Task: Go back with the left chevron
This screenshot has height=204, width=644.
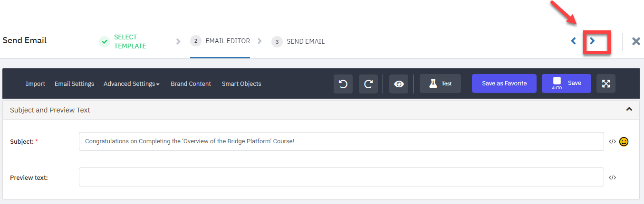Action: click(573, 41)
